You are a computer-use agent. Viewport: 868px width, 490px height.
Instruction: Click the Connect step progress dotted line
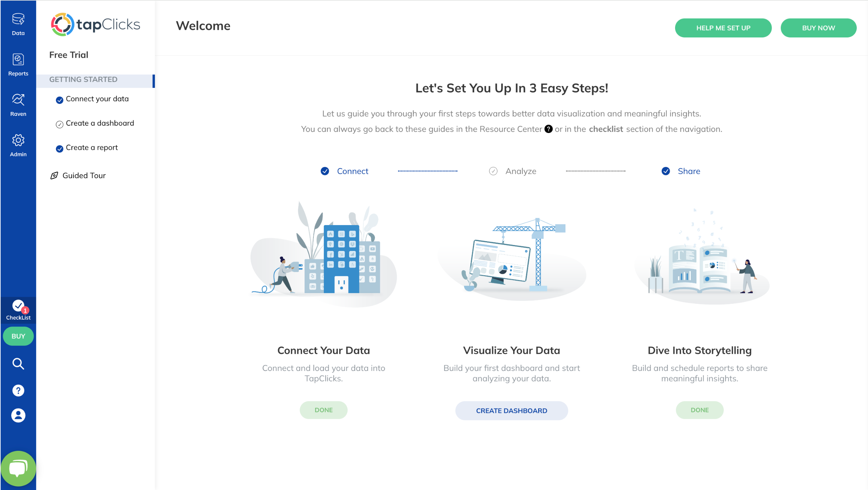[427, 171]
